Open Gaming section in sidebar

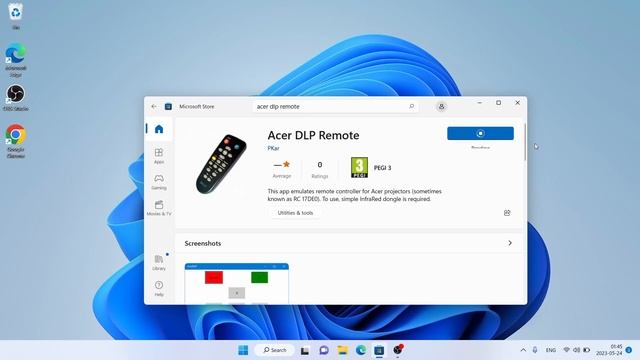(159, 182)
